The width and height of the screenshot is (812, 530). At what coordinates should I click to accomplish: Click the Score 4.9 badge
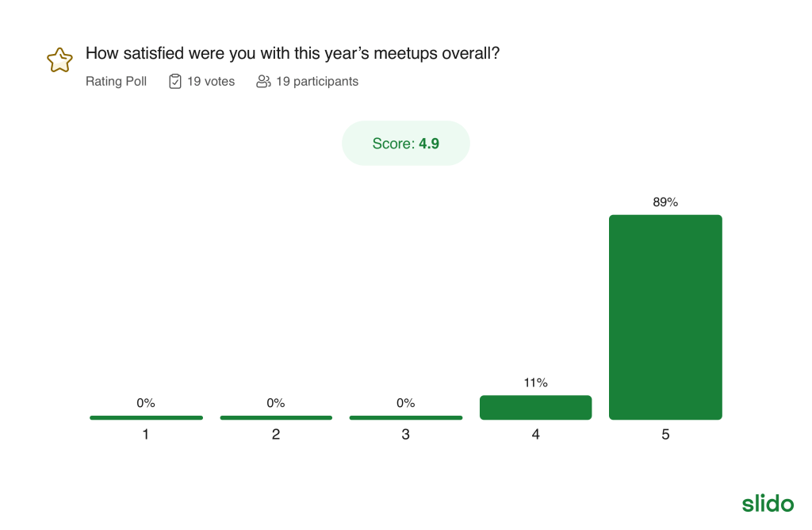coord(405,144)
